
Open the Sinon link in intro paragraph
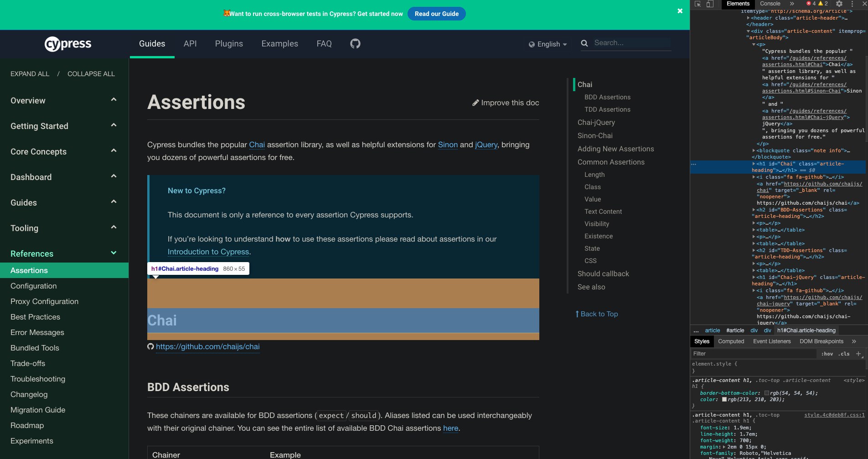[448, 144]
